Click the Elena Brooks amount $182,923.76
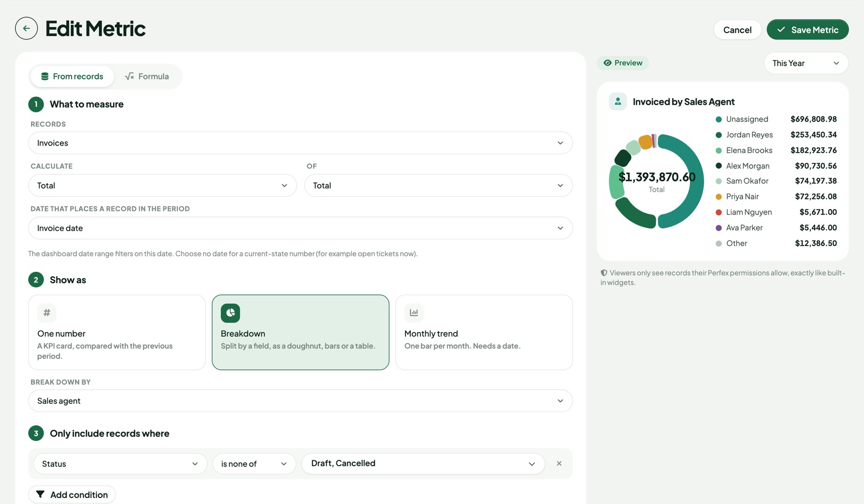This screenshot has height=504, width=864. click(x=814, y=150)
